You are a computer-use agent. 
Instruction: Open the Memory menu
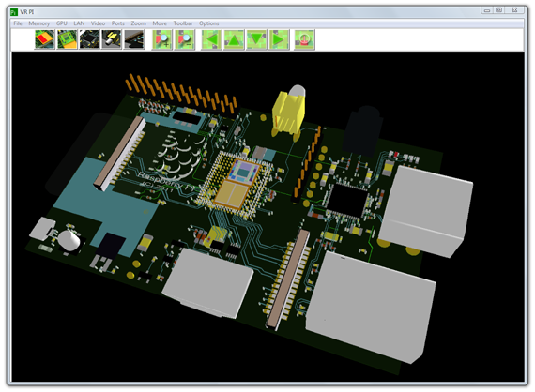pos(38,23)
